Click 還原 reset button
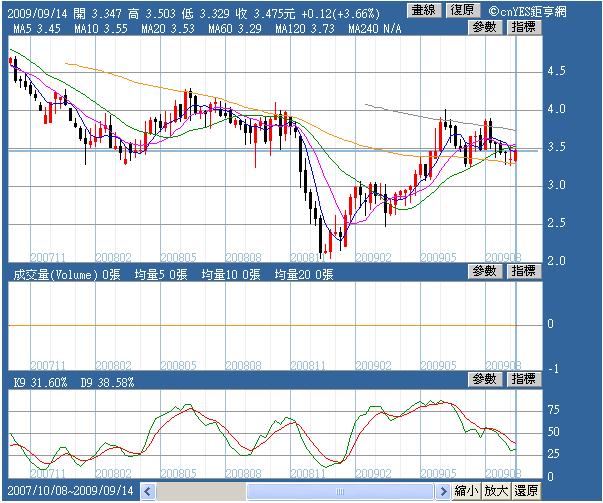This screenshot has width=603, height=503. (526, 491)
